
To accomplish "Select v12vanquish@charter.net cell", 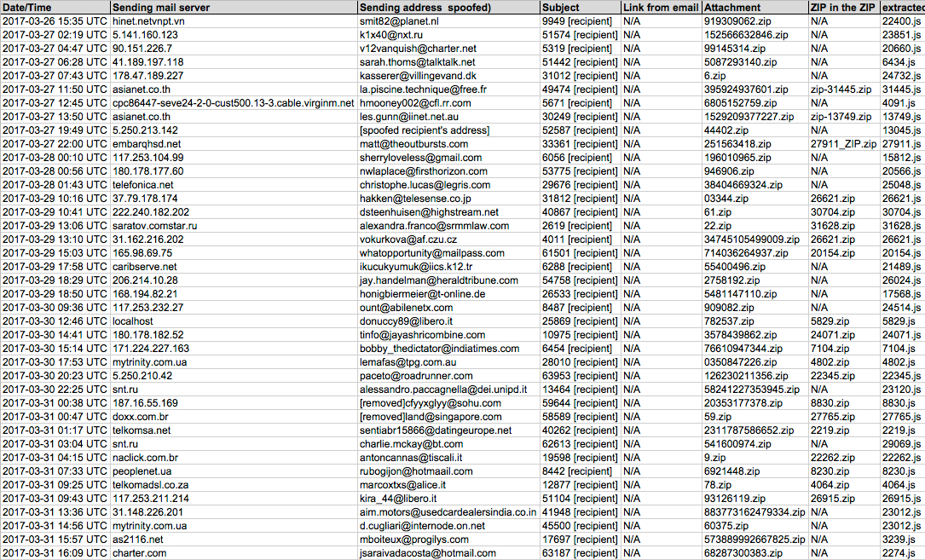I will (x=448, y=49).
